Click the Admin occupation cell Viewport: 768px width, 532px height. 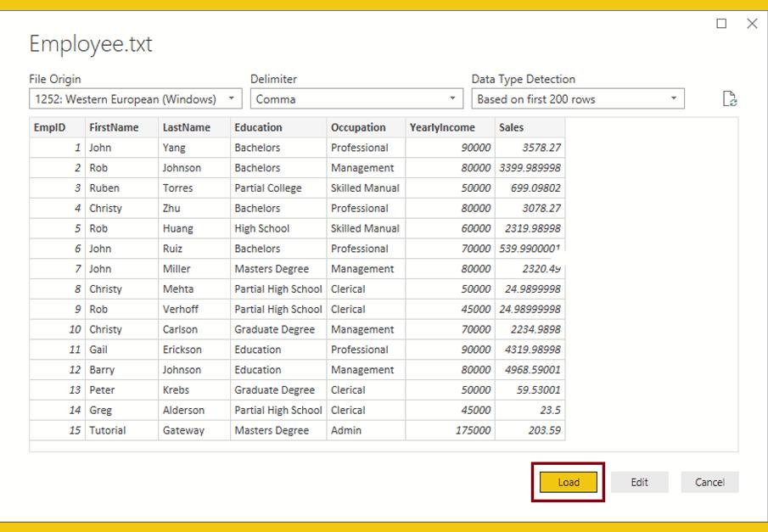(x=367, y=430)
